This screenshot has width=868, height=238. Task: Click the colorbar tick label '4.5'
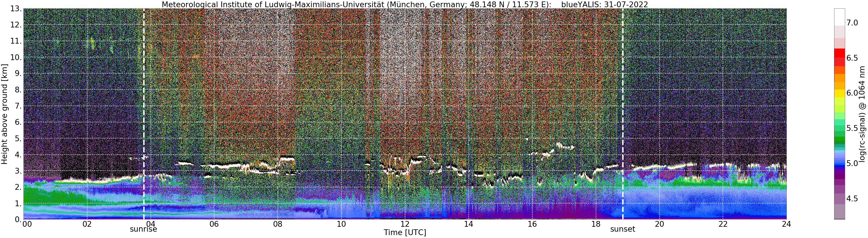coord(852,199)
